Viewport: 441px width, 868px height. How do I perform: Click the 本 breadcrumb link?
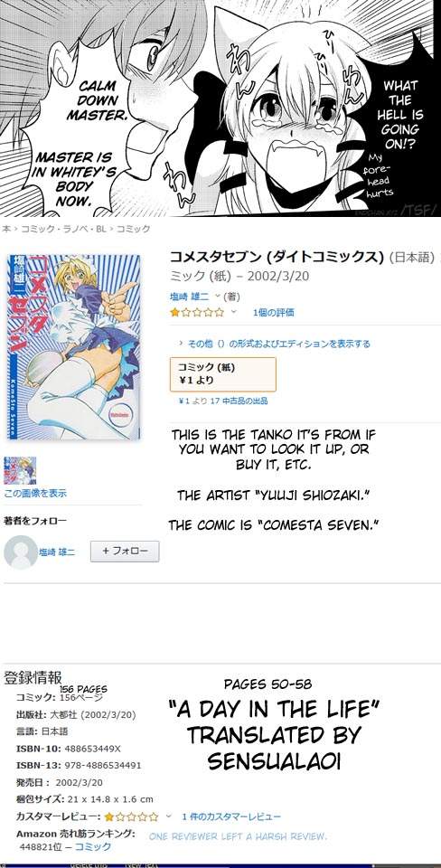coord(6,229)
